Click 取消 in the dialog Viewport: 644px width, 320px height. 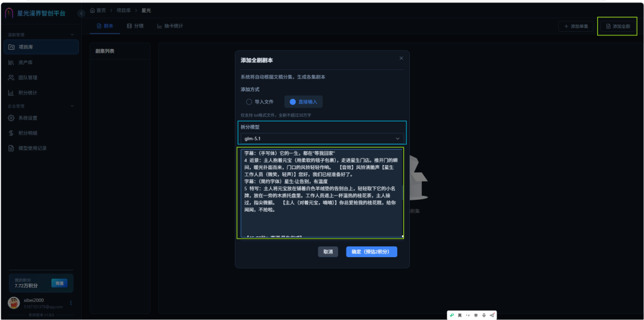tap(328, 252)
